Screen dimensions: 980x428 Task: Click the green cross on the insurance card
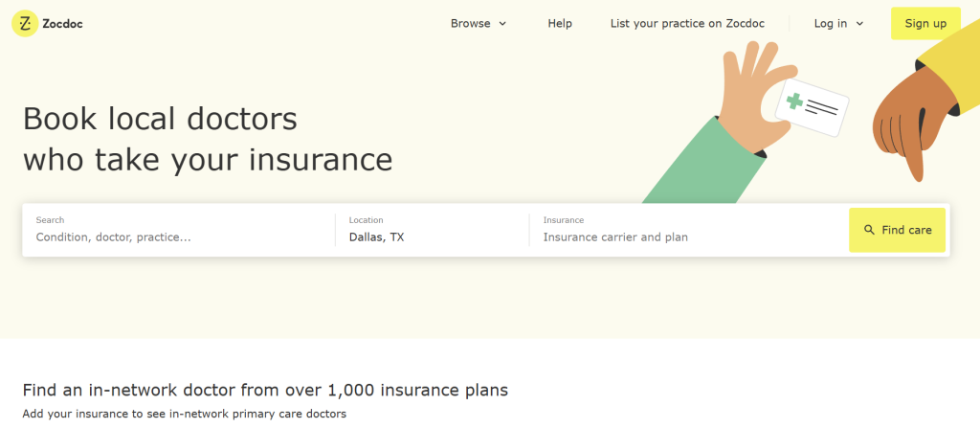pyautogui.click(x=794, y=101)
